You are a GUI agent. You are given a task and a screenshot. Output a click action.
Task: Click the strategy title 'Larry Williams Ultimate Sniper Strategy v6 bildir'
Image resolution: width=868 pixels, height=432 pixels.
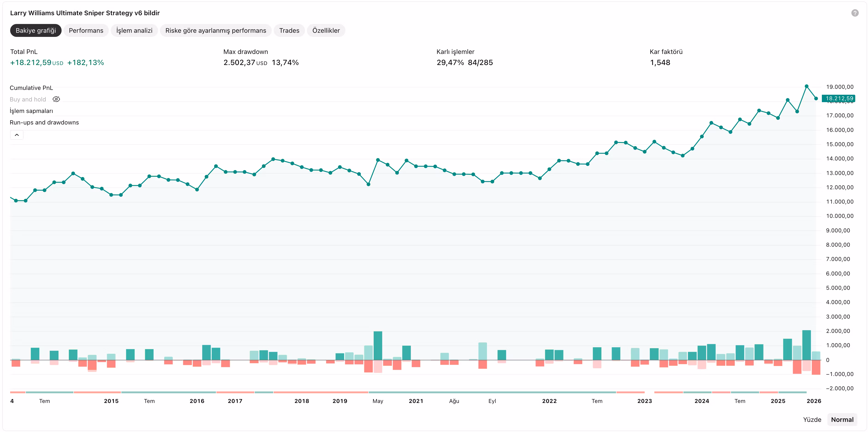pos(85,13)
